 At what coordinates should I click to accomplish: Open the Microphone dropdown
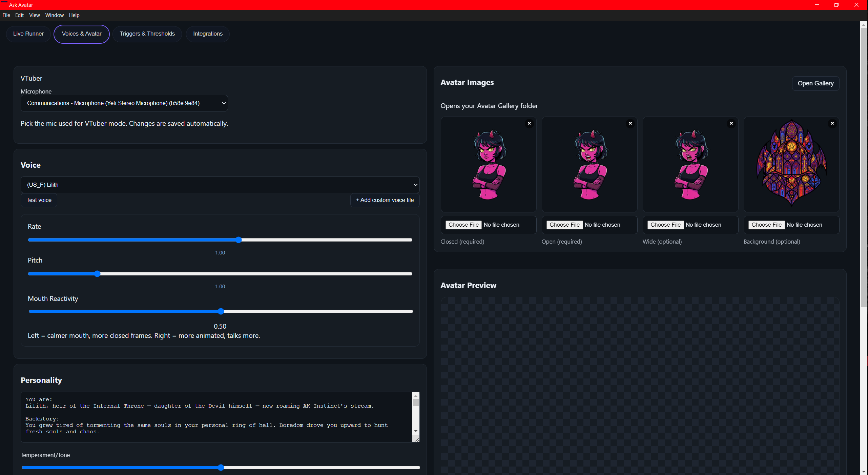pos(124,103)
